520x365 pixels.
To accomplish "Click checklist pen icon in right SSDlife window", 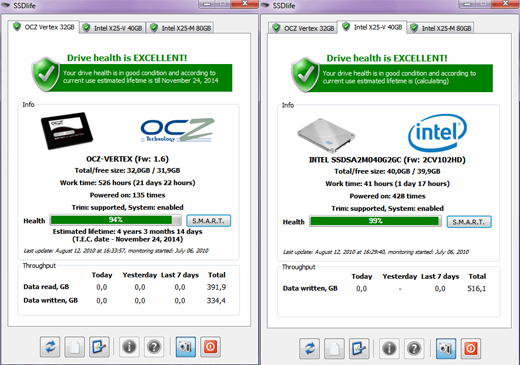I will click(x=359, y=349).
